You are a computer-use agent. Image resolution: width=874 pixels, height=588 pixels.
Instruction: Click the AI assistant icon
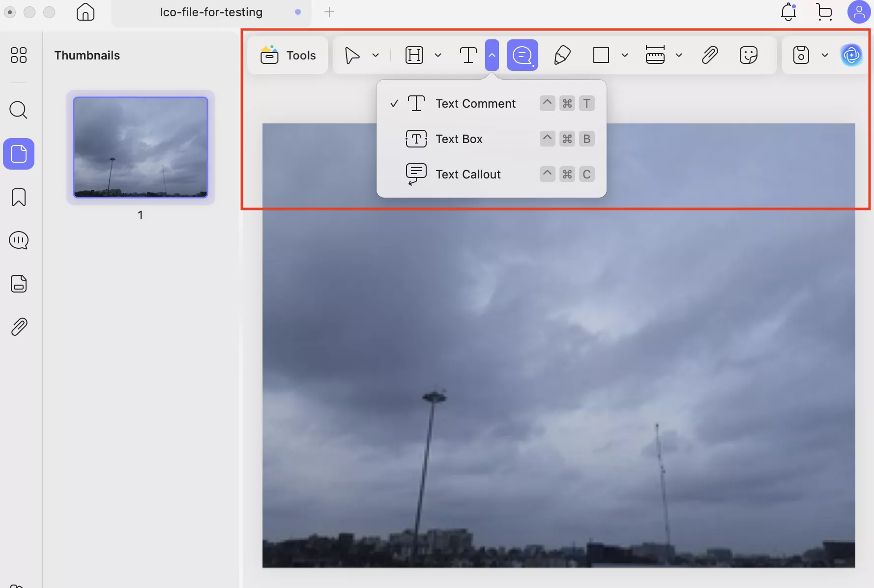tap(851, 55)
